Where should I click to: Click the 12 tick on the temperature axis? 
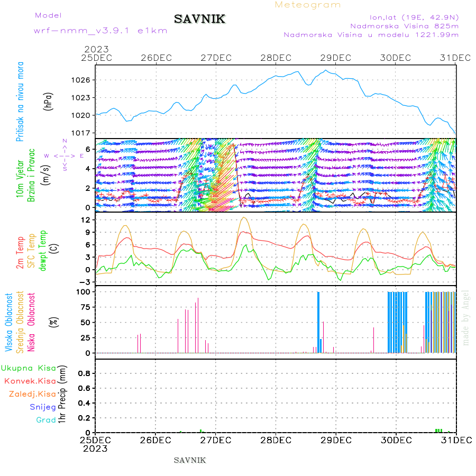(x=86, y=220)
